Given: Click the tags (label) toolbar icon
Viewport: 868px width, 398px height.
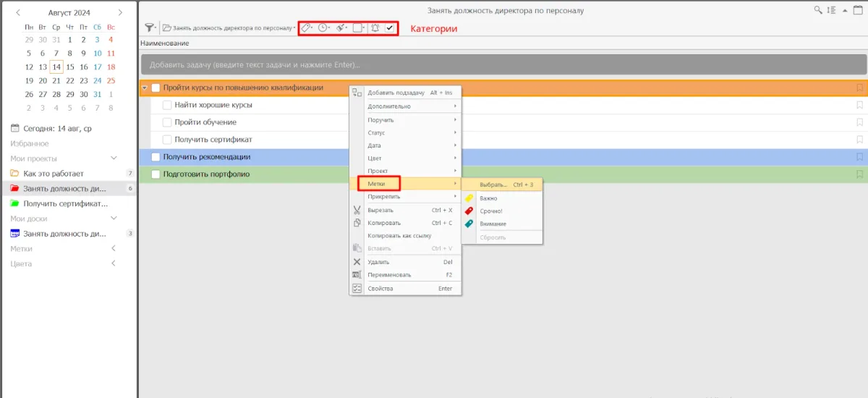Looking at the screenshot, I should 305,28.
